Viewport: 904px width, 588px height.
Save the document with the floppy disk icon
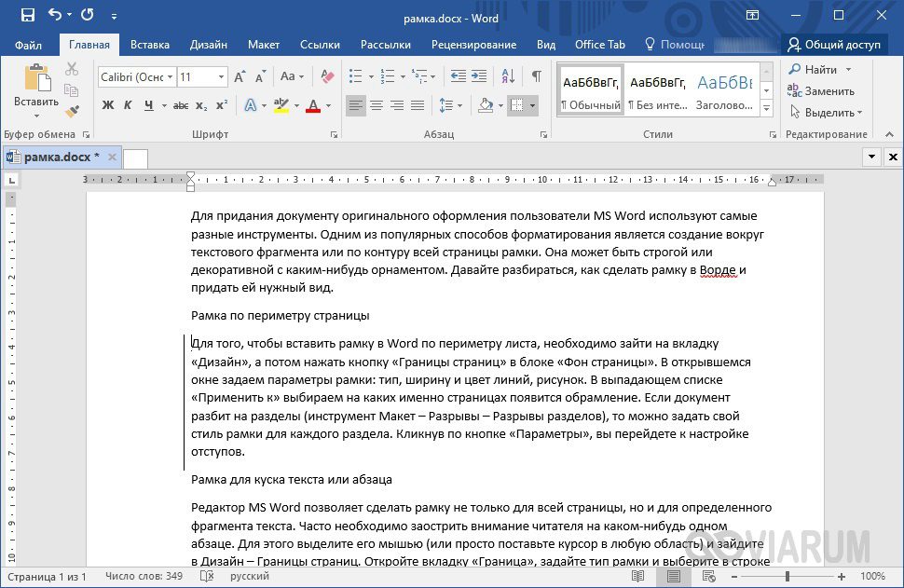27,15
